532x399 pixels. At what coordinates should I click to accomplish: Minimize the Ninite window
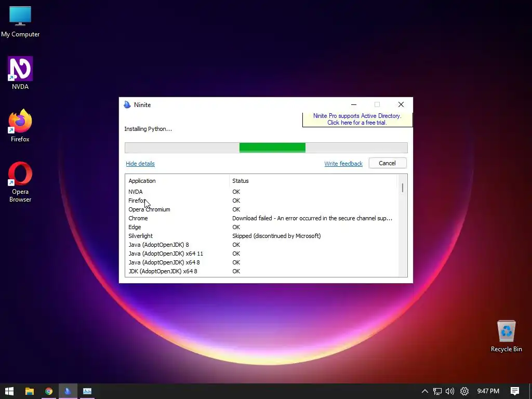[x=353, y=104]
